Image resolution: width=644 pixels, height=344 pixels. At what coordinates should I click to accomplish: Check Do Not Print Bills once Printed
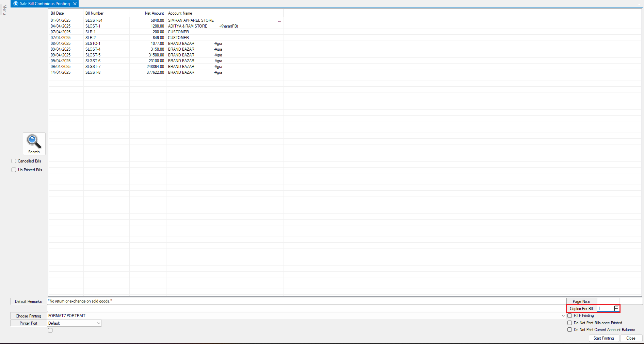(x=569, y=323)
